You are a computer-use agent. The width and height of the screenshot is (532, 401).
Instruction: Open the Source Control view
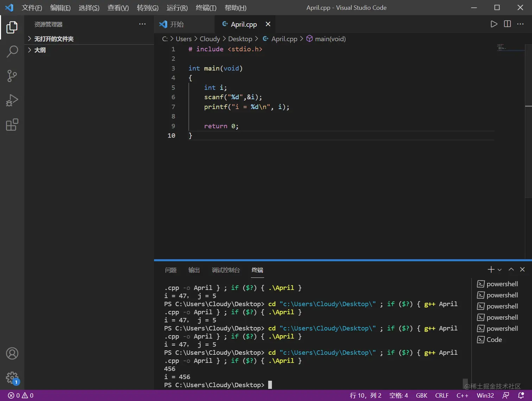(12, 76)
